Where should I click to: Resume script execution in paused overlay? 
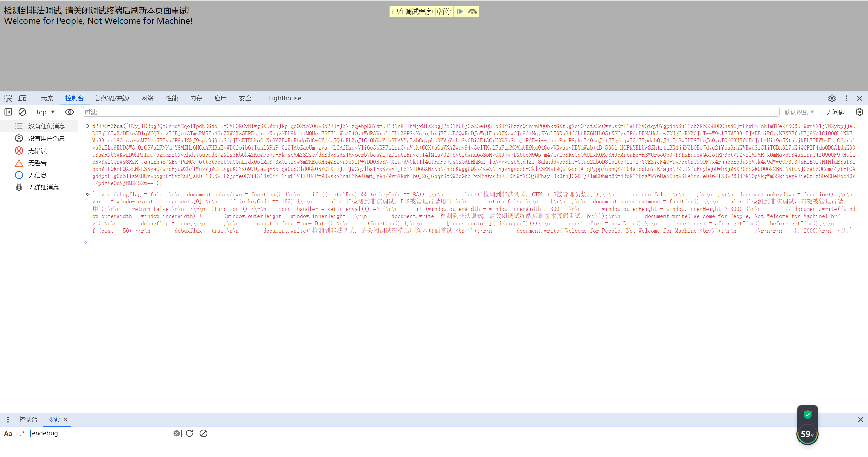click(460, 12)
